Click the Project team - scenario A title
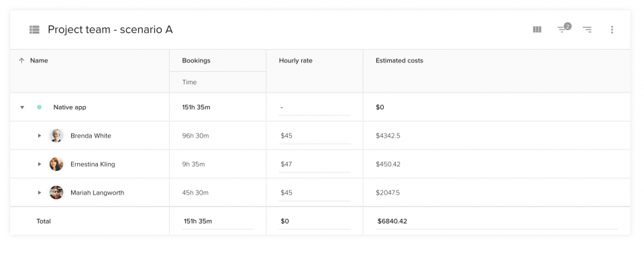Image resolution: width=644 pixels, height=253 pixels. pyautogui.click(x=110, y=30)
